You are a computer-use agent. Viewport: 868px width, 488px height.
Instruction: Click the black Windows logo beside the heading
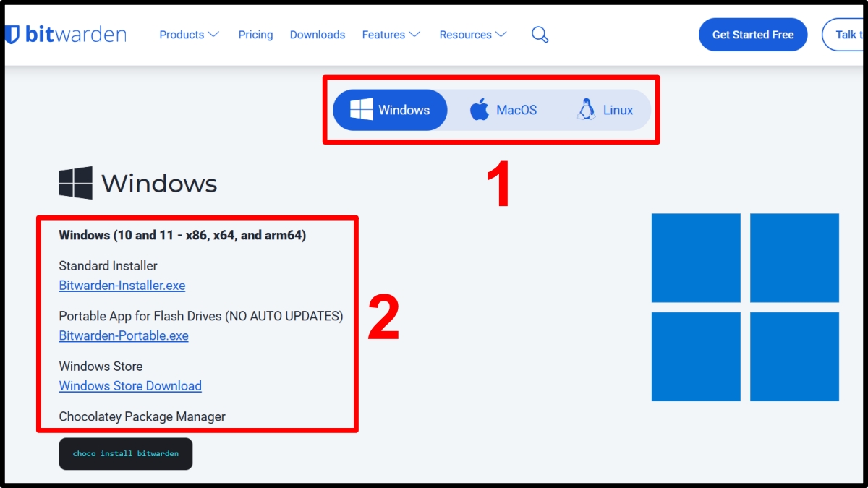[x=75, y=183]
